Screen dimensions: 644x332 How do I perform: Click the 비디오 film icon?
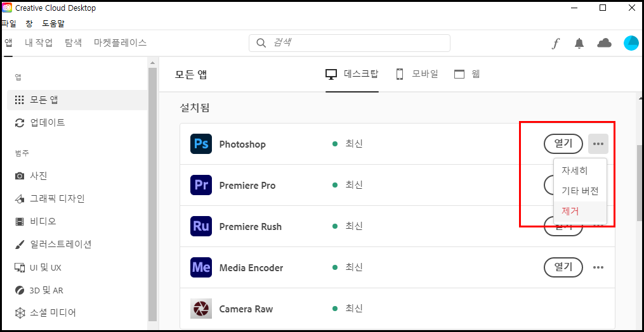pos(19,222)
